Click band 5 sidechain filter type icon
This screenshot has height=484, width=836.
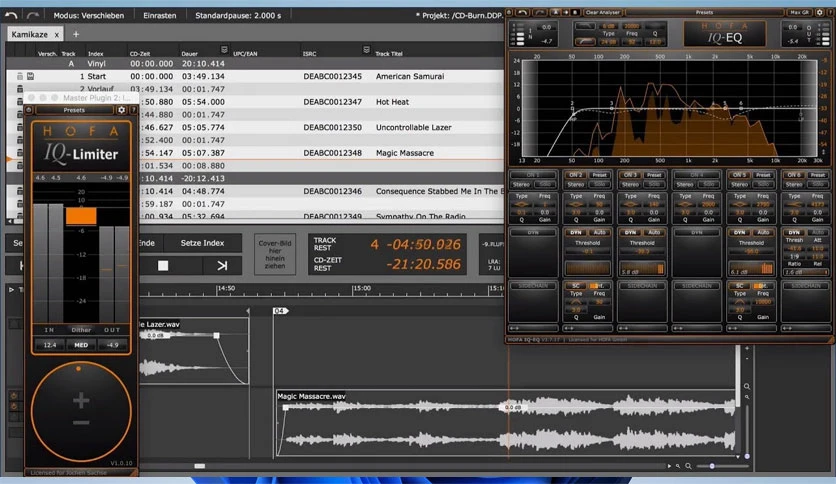739,302
